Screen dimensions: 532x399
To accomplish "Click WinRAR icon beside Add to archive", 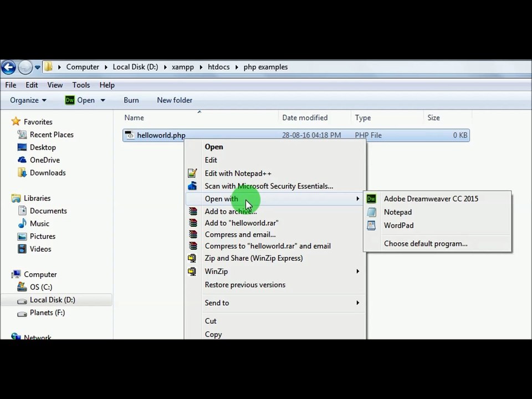I will [x=193, y=211].
